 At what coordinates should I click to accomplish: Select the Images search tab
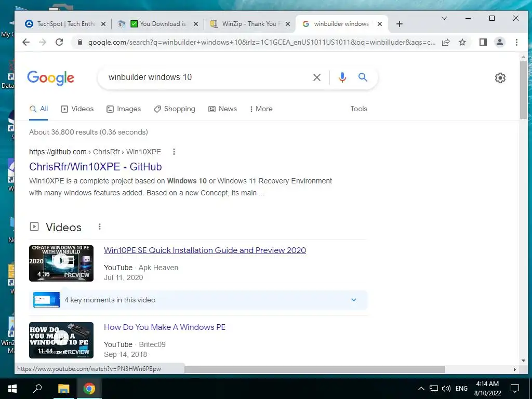[x=124, y=109]
